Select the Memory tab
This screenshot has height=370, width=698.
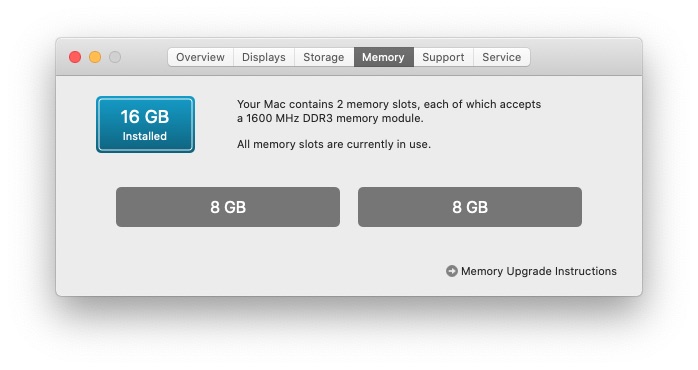pos(383,57)
